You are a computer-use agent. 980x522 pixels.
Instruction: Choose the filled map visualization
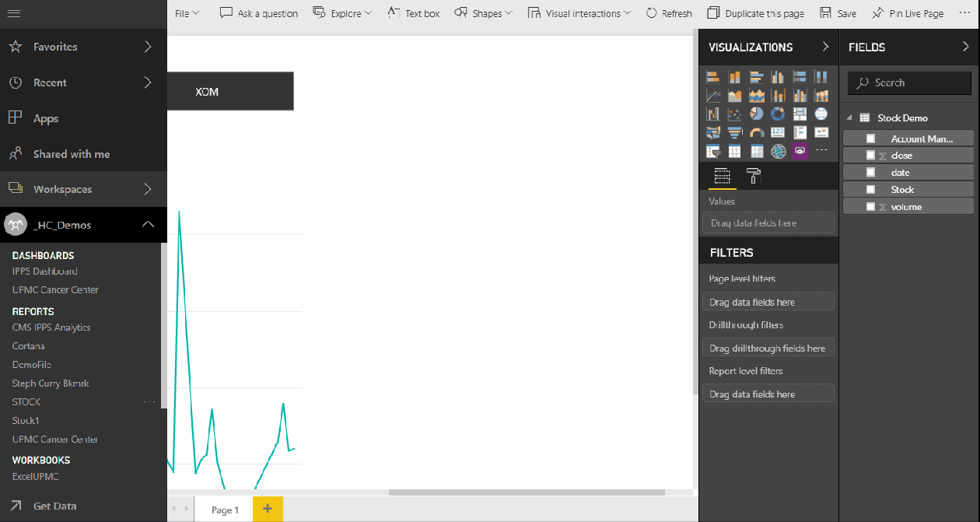coord(712,132)
